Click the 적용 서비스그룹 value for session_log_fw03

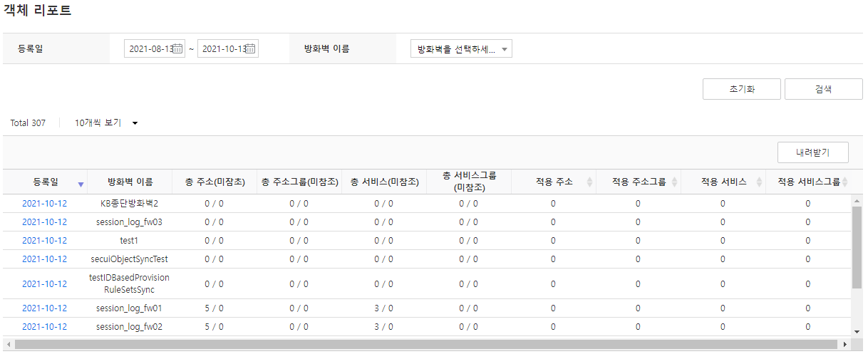click(807, 222)
